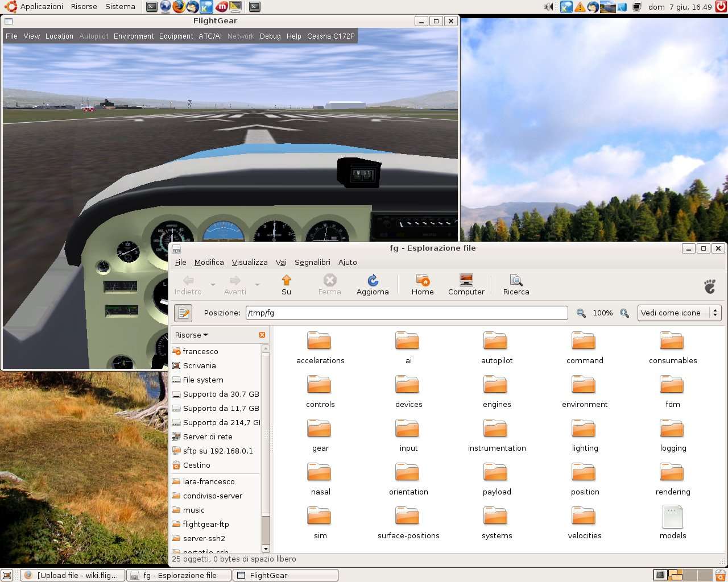
Task: Open the Risorse side pane dropdown
Action: click(x=192, y=335)
